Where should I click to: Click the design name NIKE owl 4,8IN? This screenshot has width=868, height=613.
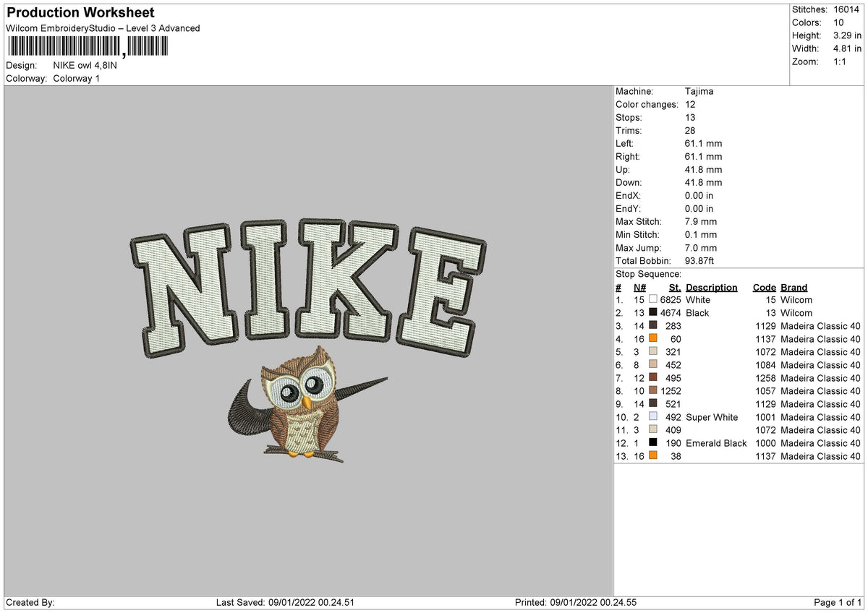(85, 63)
